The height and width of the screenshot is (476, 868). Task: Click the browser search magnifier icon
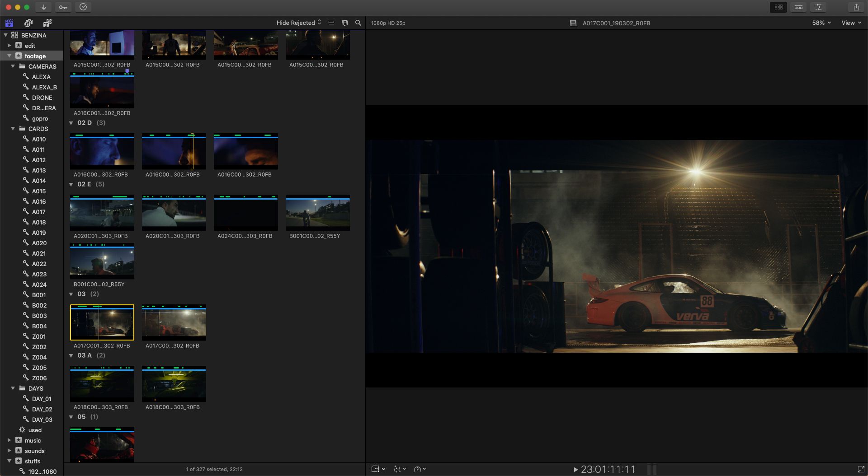[358, 23]
